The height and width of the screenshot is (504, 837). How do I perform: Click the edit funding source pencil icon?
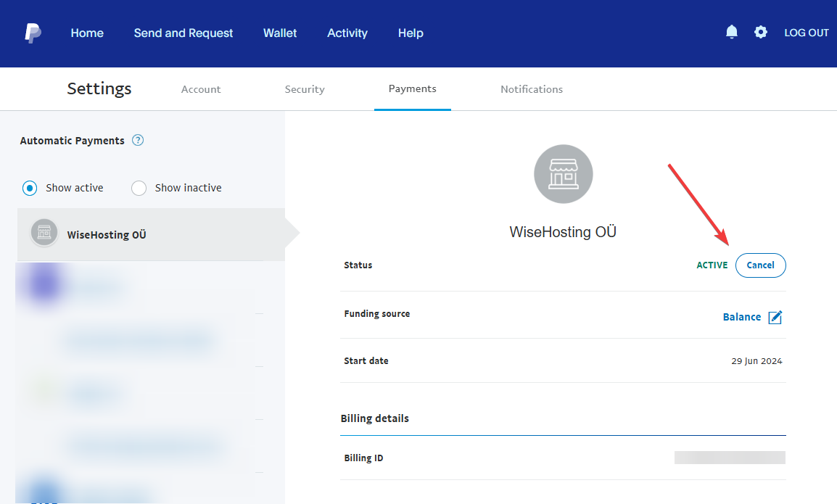pyautogui.click(x=775, y=317)
